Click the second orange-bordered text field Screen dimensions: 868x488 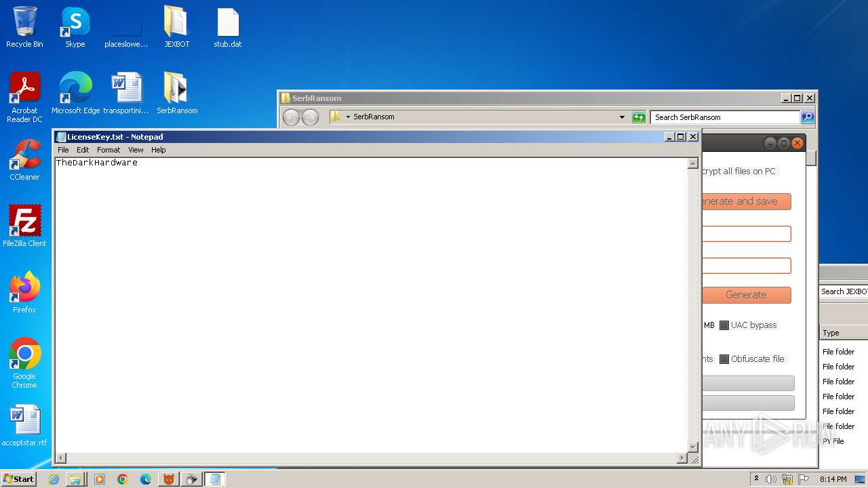[x=747, y=266]
